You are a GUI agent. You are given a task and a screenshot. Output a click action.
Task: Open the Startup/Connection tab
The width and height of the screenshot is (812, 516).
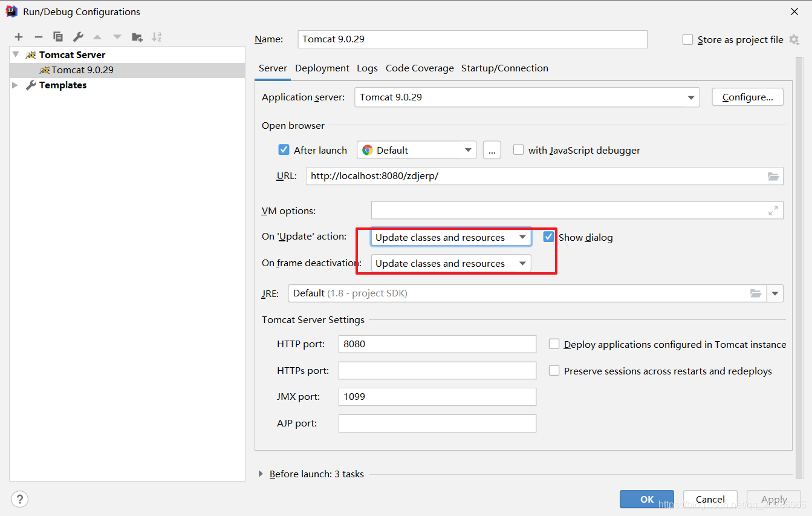pyautogui.click(x=504, y=68)
